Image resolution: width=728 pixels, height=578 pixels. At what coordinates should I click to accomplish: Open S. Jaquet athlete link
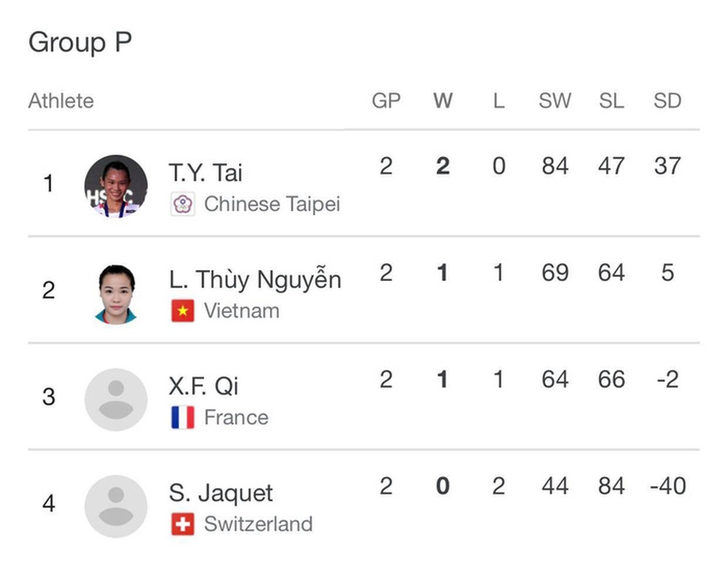coord(221,493)
